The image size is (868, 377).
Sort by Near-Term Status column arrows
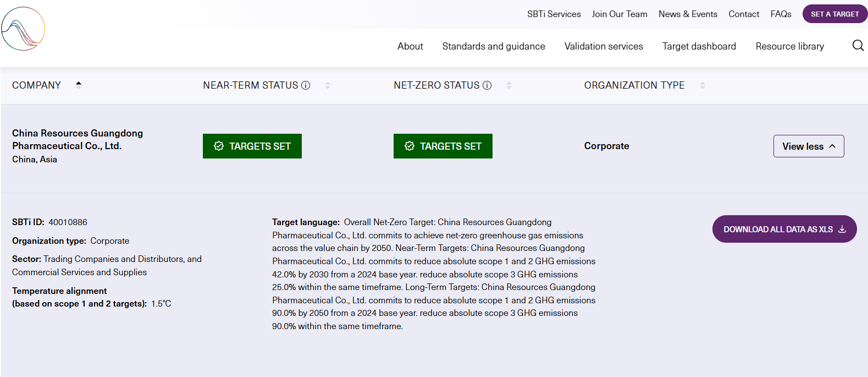328,85
